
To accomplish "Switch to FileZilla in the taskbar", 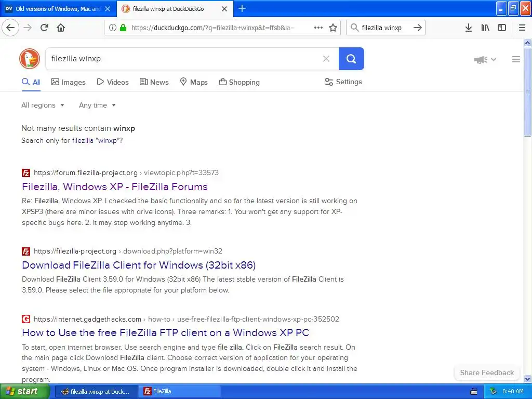I will click(x=180, y=392).
